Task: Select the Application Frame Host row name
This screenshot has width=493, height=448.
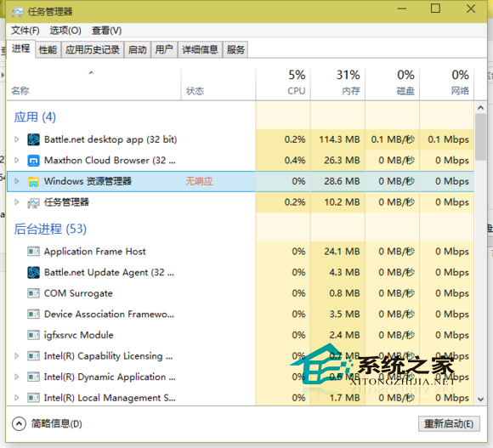Action: (95, 252)
